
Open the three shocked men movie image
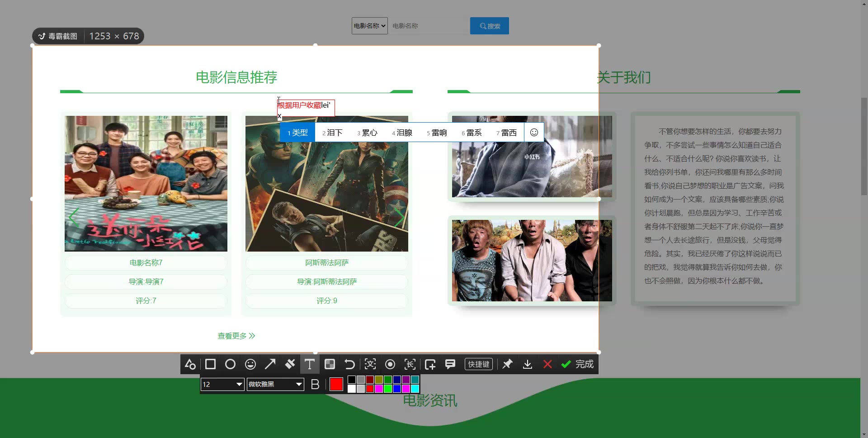[532, 261]
